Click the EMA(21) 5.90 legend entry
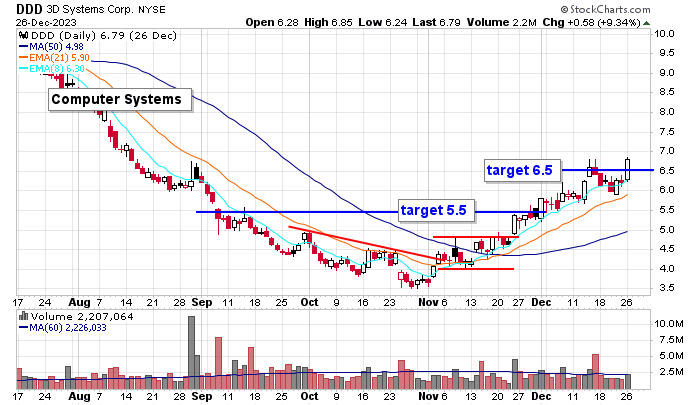The image size is (700, 405). pos(54,58)
